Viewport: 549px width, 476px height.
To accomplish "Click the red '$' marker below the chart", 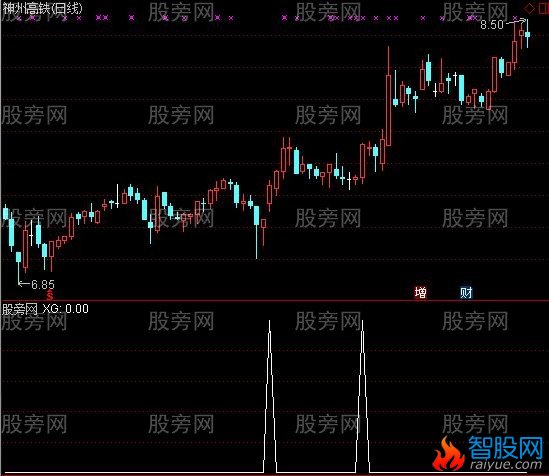I will (50, 296).
